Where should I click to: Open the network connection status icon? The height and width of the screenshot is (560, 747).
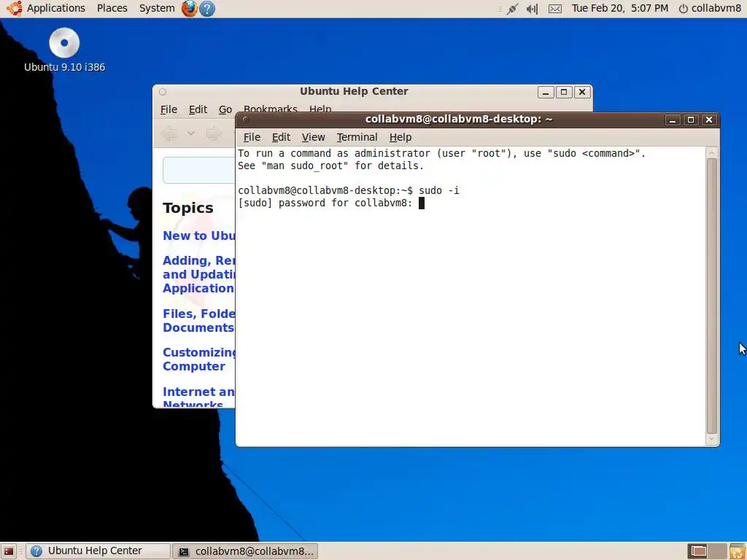coord(513,8)
